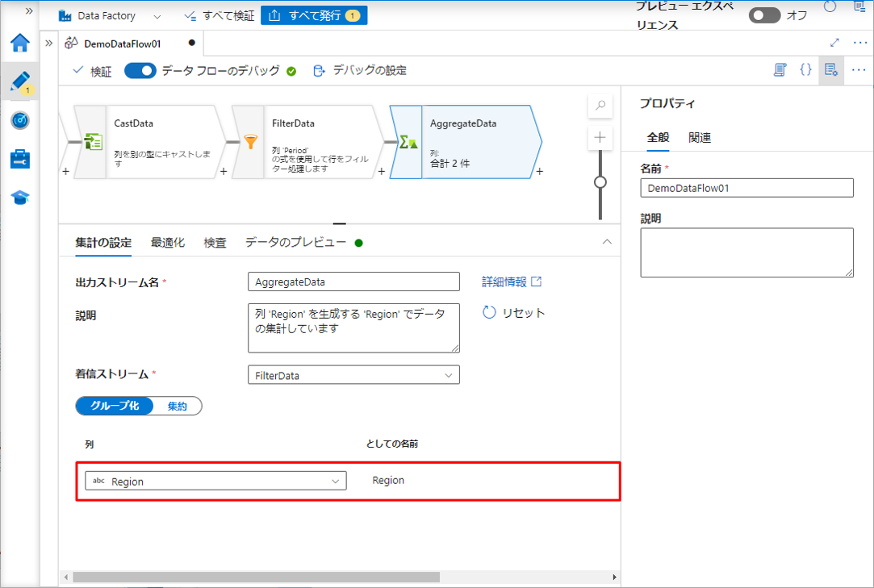Open the Home icon in sidebar
Screen dimensions: 874x588
20,43
